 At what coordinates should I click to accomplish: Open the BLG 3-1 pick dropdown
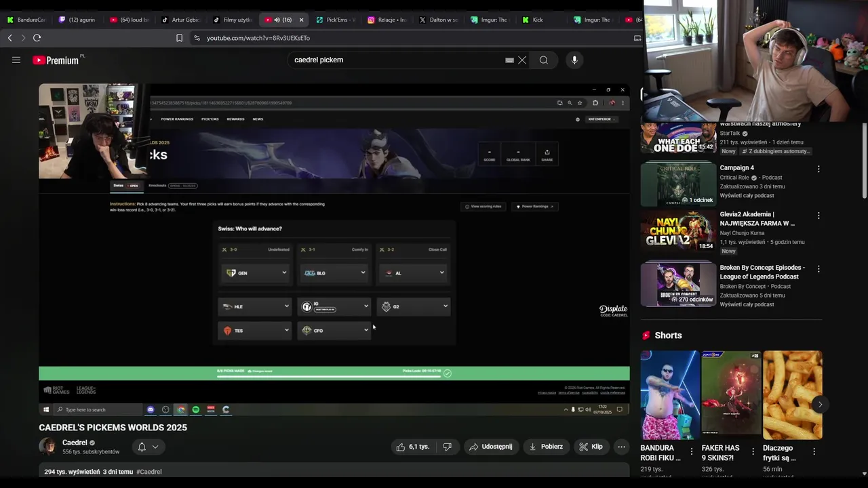point(335,273)
